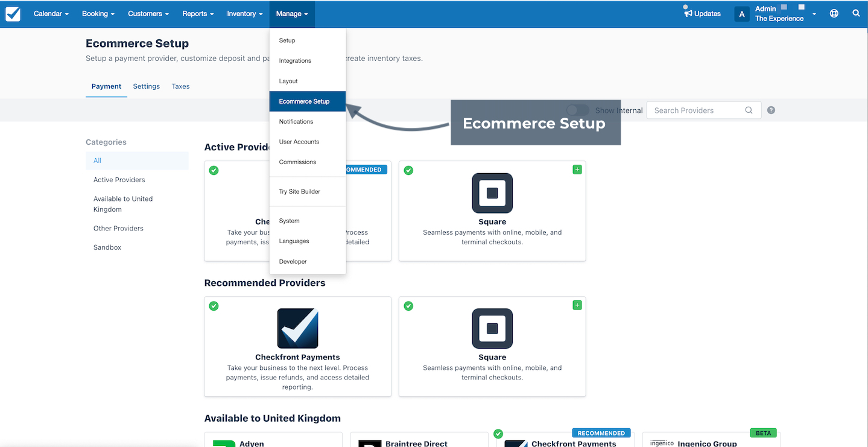Collapse the Manage dropdown menu
The width and height of the screenshot is (868, 447).
(292, 14)
